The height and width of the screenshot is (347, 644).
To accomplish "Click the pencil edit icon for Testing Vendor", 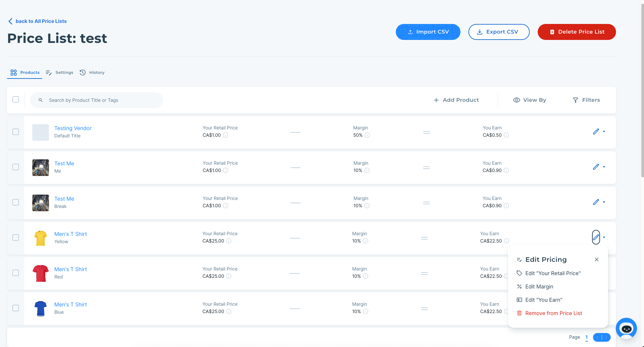I will [596, 132].
